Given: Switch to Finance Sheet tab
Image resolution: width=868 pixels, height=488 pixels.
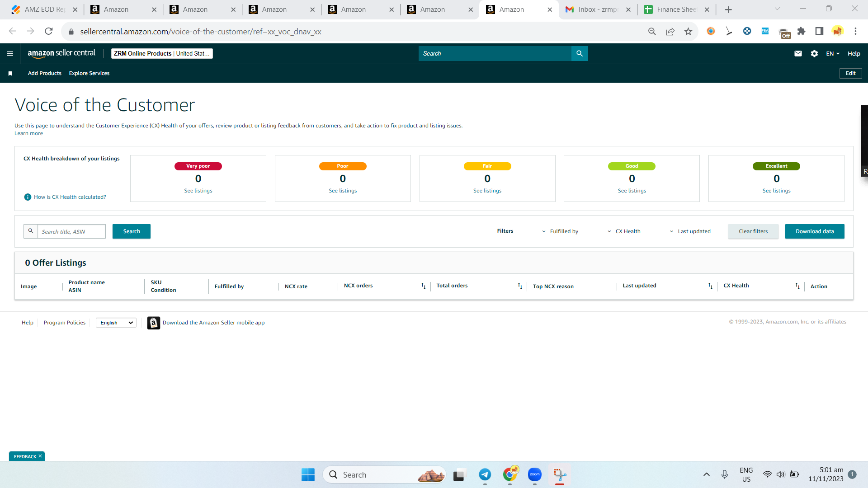Looking at the screenshot, I should point(676,9).
